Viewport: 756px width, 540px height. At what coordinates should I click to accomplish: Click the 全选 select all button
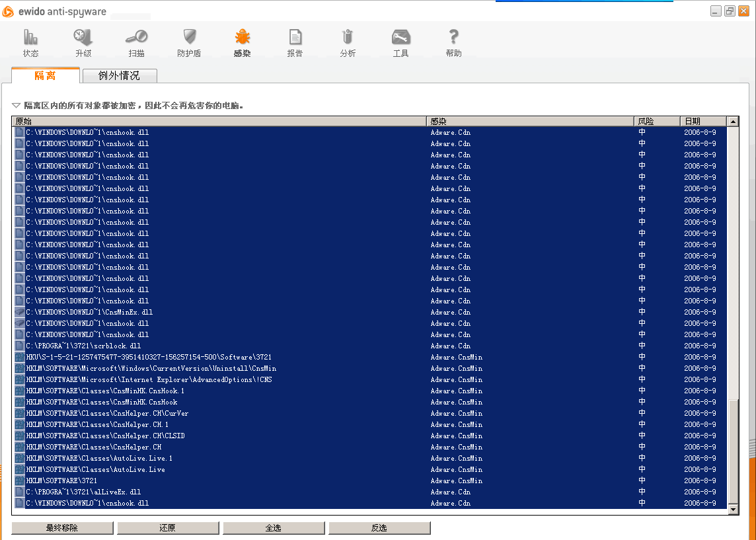pyautogui.click(x=274, y=528)
